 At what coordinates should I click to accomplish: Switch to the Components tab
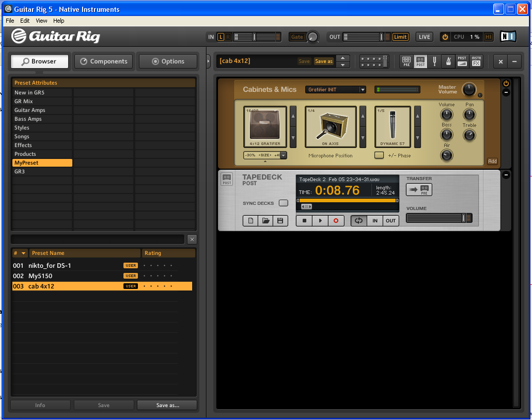pyautogui.click(x=103, y=61)
